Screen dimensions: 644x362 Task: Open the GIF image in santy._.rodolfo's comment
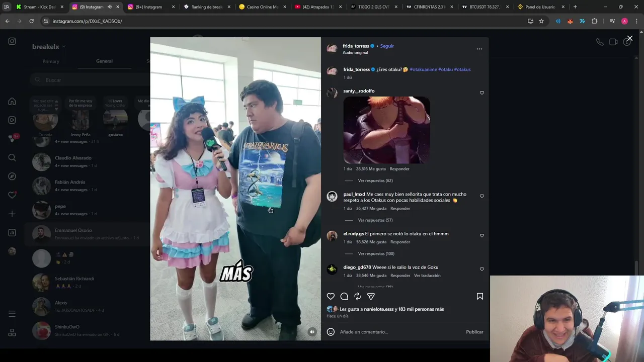tap(386, 130)
